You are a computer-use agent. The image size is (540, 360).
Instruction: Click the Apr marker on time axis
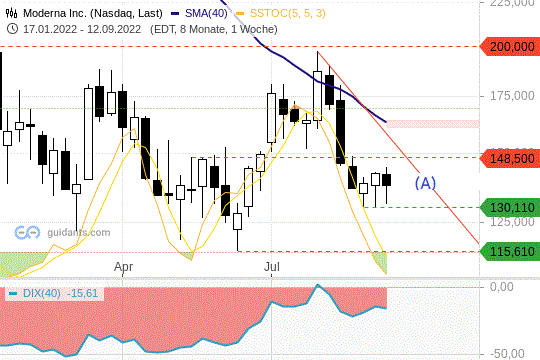123,267
